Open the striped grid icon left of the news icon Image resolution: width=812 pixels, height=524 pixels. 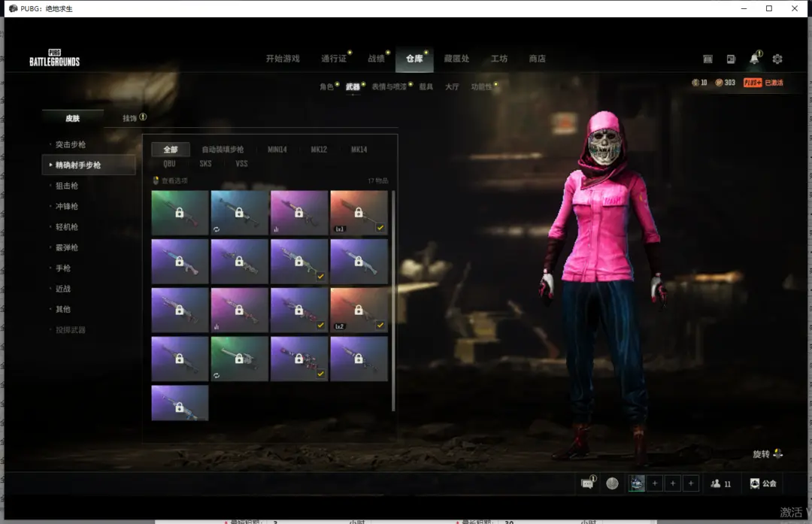pyautogui.click(x=708, y=59)
